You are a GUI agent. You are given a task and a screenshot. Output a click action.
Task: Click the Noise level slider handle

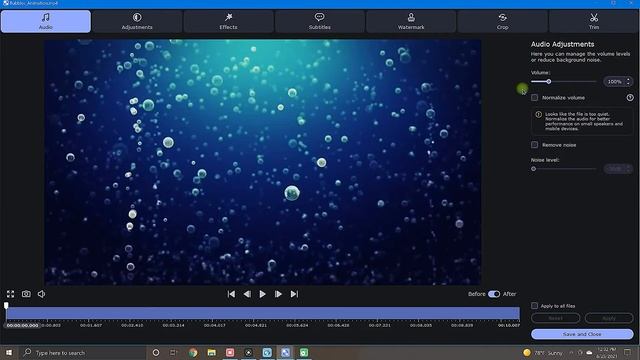533,169
